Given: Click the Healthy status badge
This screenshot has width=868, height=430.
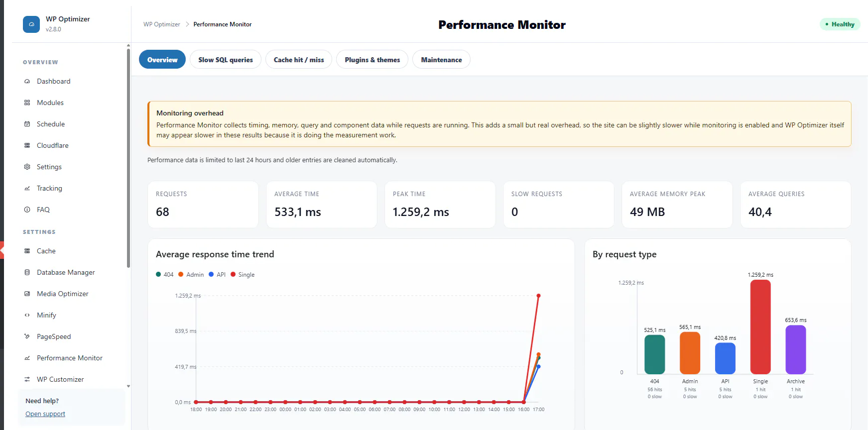Looking at the screenshot, I should [x=840, y=24].
